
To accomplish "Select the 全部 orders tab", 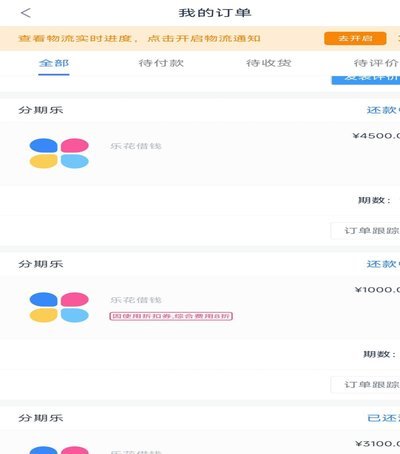I will pos(54,63).
